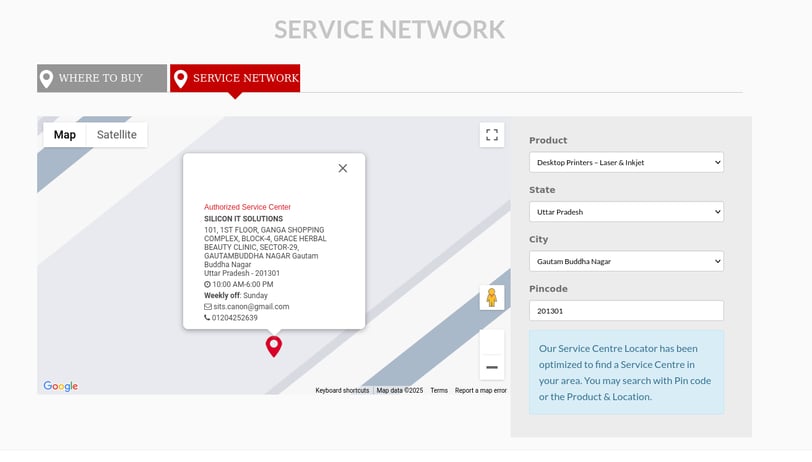This screenshot has width=812, height=462.
Task: Click the Authorized Service Center label
Action: coord(247,207)
